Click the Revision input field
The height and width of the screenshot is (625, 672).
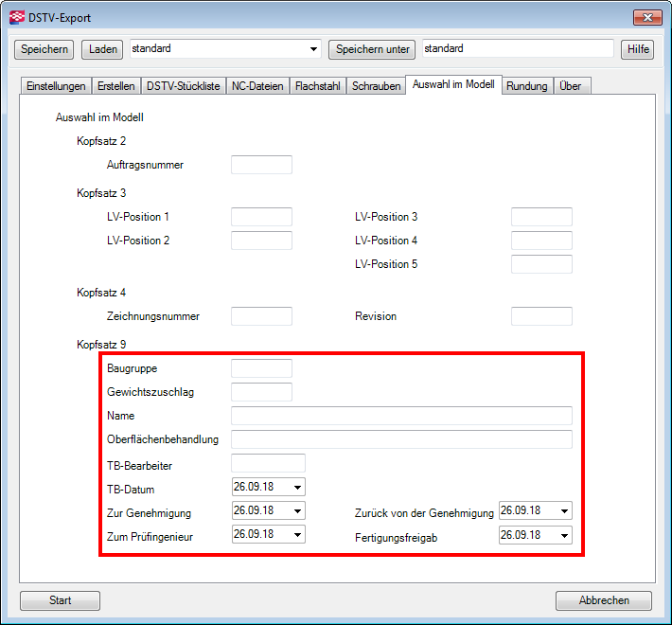(541, 316)
